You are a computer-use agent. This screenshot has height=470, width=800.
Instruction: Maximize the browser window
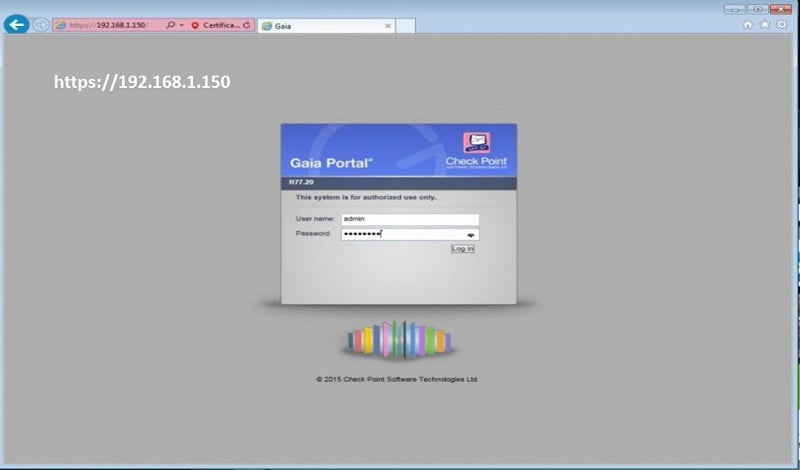pos(758,9)
